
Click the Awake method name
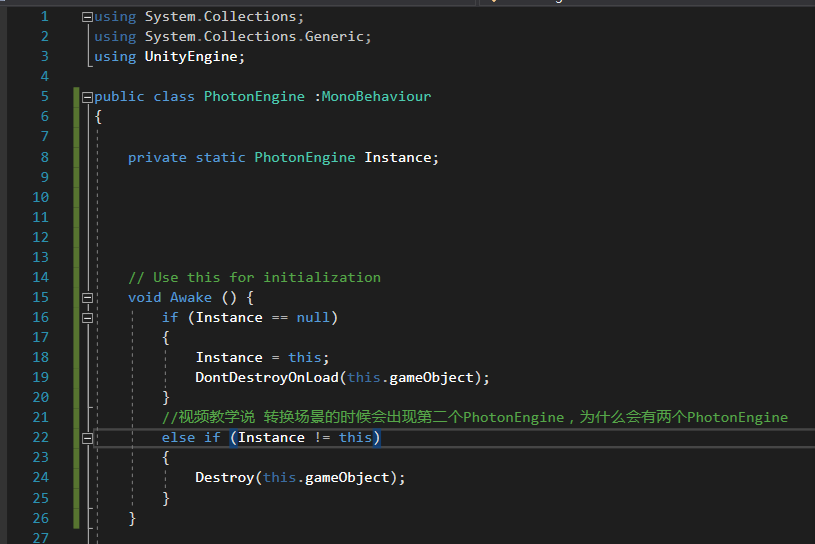tap(191, 297)
